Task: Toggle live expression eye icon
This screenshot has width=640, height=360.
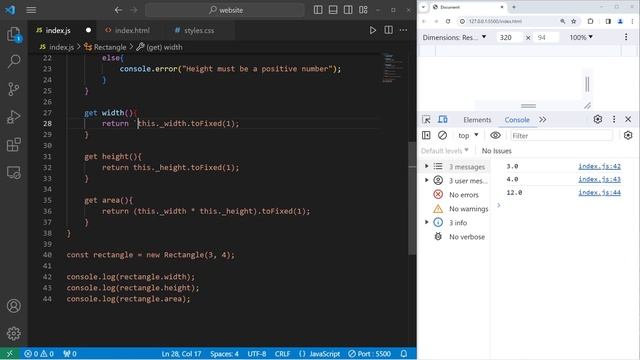Action: pyautogui.click(x=495, y=136)
